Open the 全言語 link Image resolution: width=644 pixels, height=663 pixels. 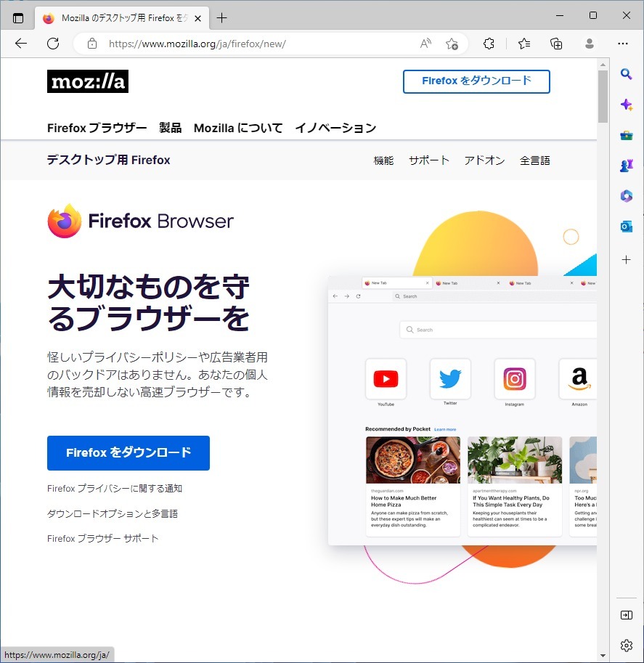(535, 160)
